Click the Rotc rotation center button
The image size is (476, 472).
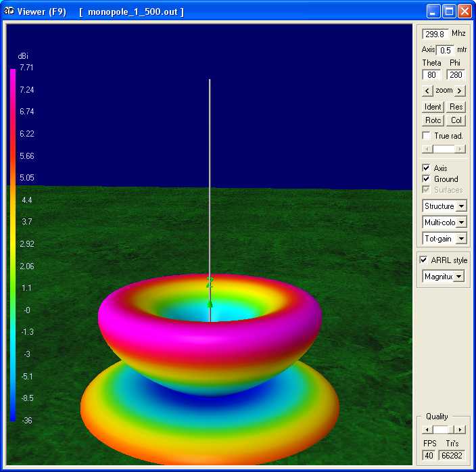[x=433, y=120]
